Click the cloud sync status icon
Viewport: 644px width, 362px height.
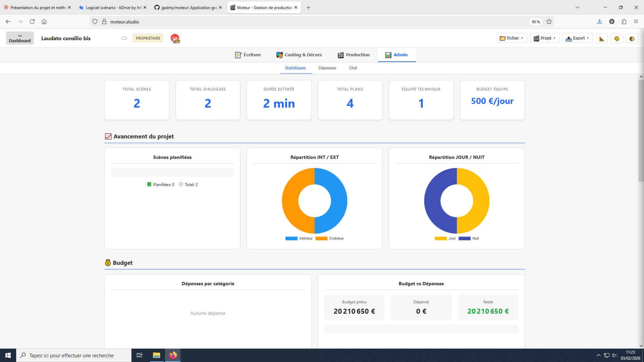[x=124, y=38]
